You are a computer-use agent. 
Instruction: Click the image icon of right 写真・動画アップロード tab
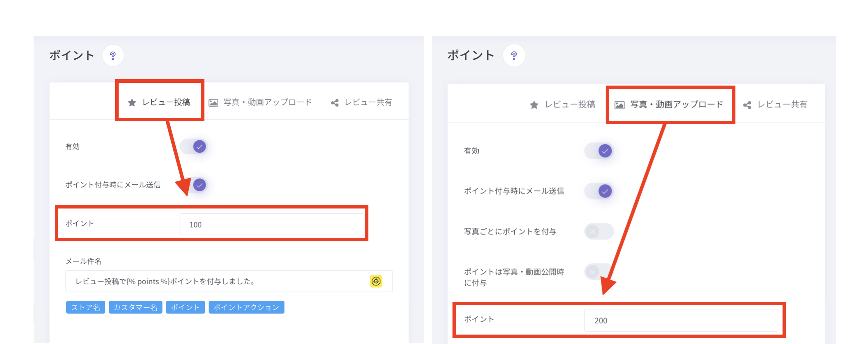[619, 105]
